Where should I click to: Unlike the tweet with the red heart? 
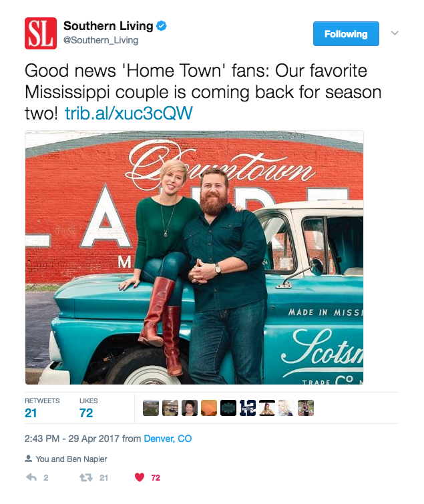140,477
